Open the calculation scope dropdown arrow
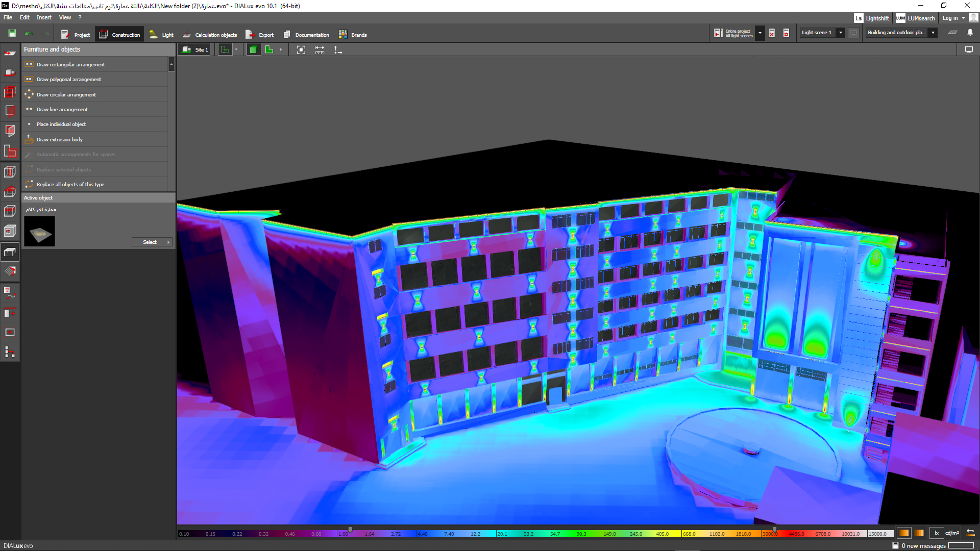This screenshot has width=980, height=551. tap(759, 33)
